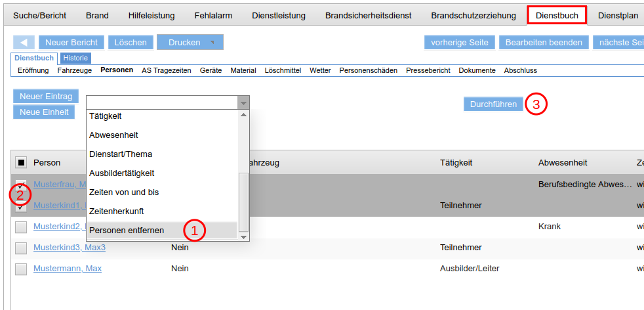Screen dimensions: 644x310
Task: Tick the checkbox beside Musterkind2 row
Action: point(21,227)
